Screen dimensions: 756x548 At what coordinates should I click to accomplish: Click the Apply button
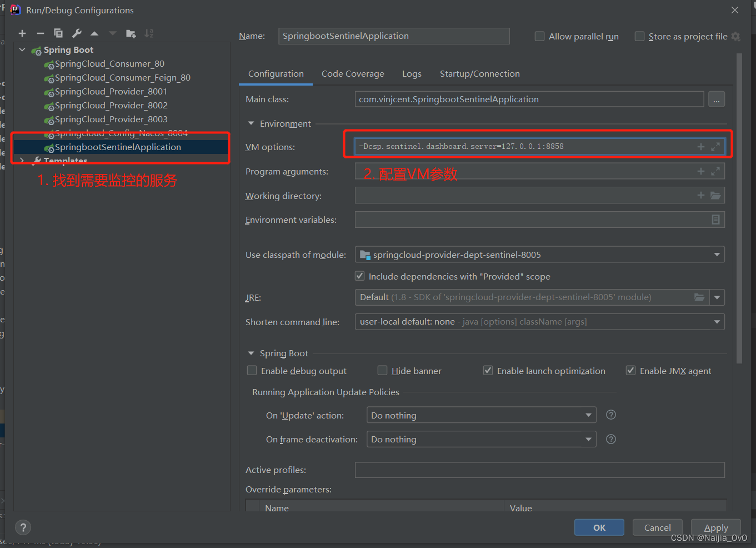tap(716, 527)
